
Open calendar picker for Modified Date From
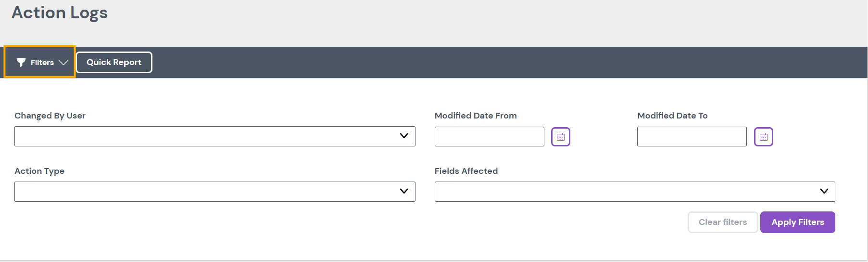click(560, 137)
